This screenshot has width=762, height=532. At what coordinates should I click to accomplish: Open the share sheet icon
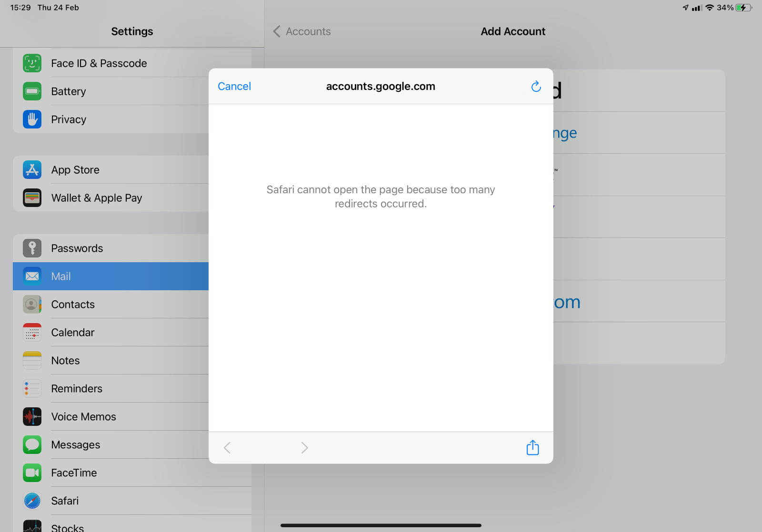coord(532,447)
